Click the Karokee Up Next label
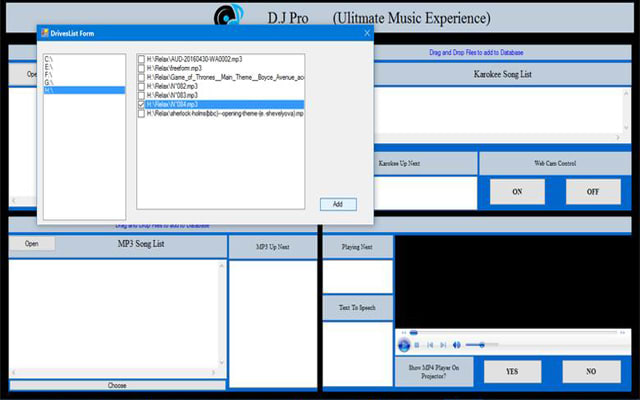The width and height of the screenshot is (640, 400). (399, 163)
